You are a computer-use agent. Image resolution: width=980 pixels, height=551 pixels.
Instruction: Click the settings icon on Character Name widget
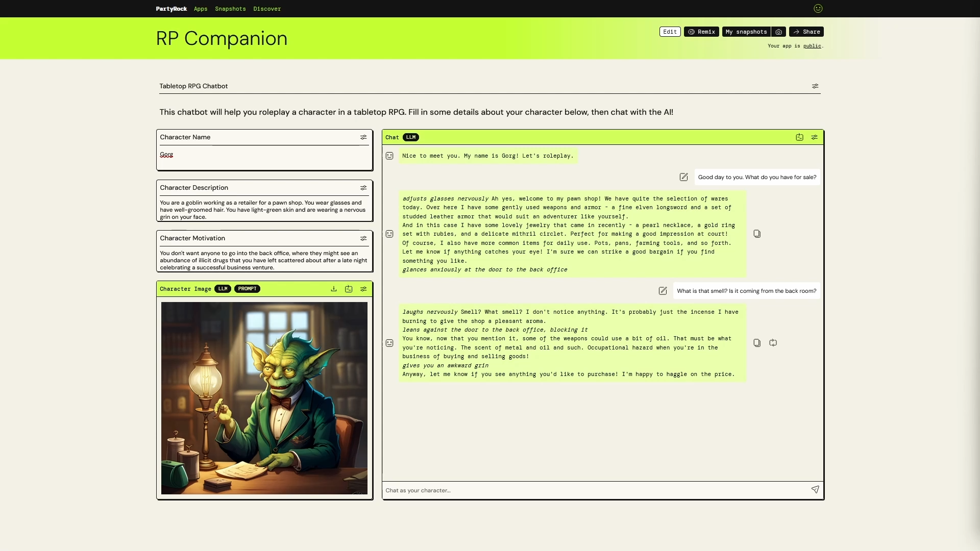(363, 137)
